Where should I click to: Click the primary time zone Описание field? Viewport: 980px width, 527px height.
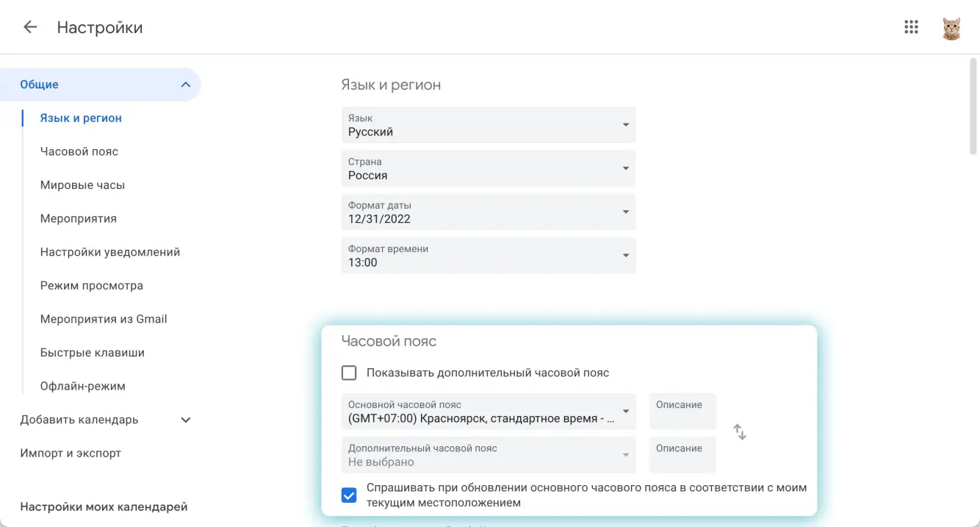682,413
